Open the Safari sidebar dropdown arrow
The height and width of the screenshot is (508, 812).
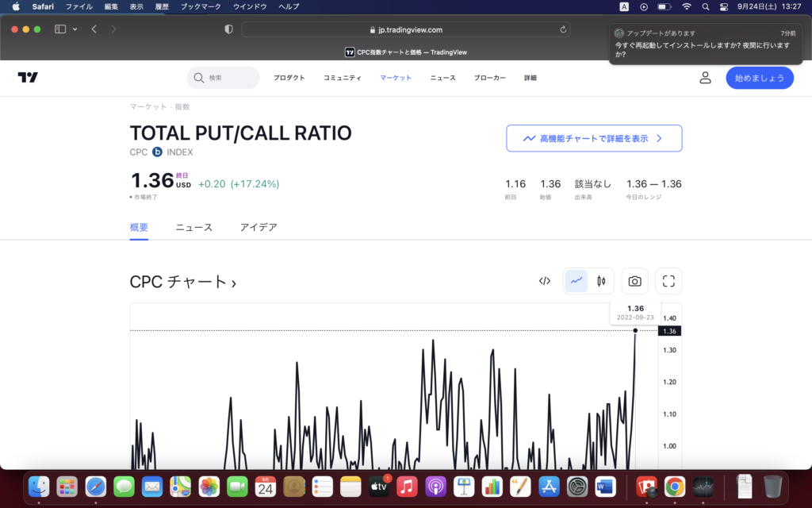coord(75,29)
